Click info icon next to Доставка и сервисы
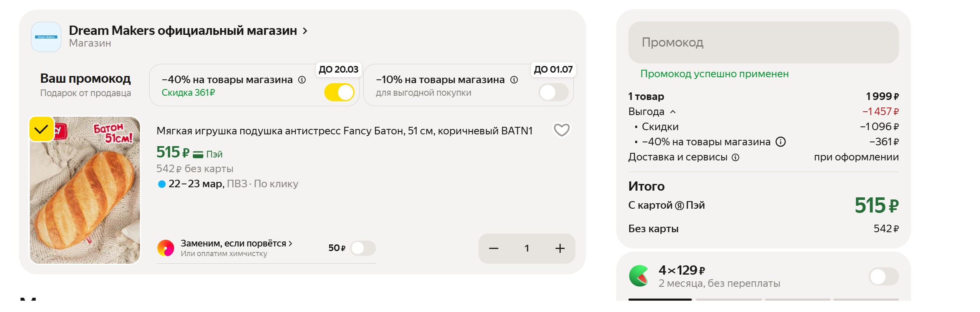 735,157
